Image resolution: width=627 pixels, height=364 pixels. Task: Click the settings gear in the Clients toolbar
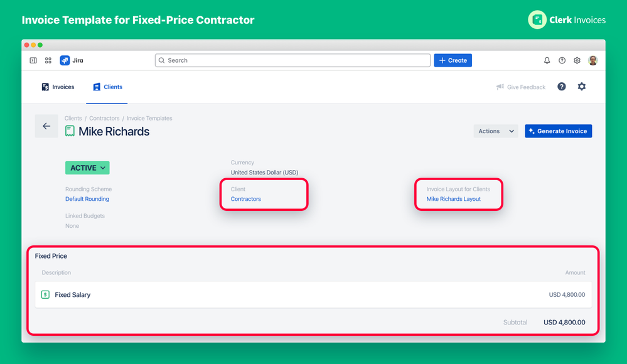point(582,87)
